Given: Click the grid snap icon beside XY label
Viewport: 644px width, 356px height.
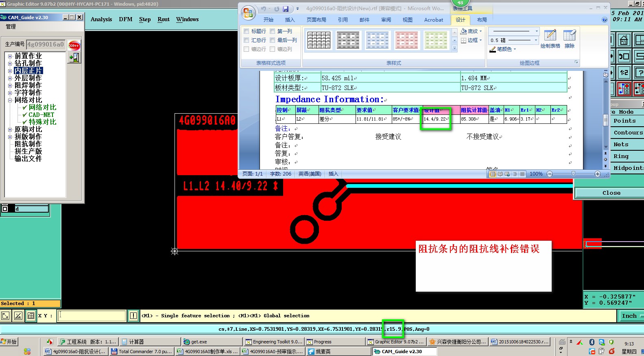Looking at the screenshot, I should click(31, 316).
